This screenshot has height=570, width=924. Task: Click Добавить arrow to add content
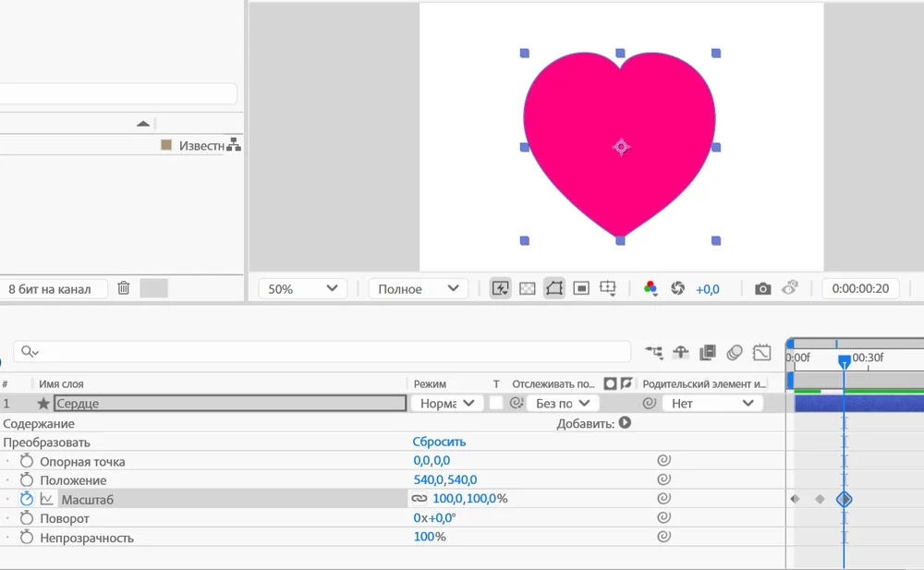(x=625, y=423)
